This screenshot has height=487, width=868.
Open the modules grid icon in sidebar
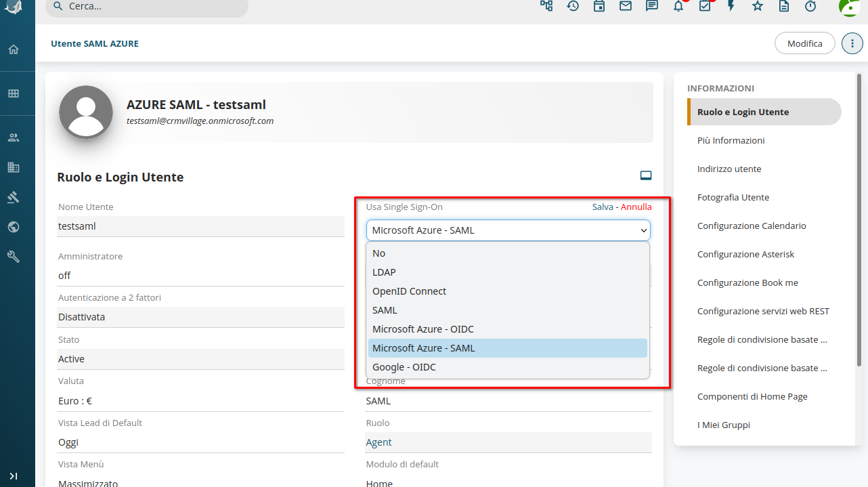14,93
